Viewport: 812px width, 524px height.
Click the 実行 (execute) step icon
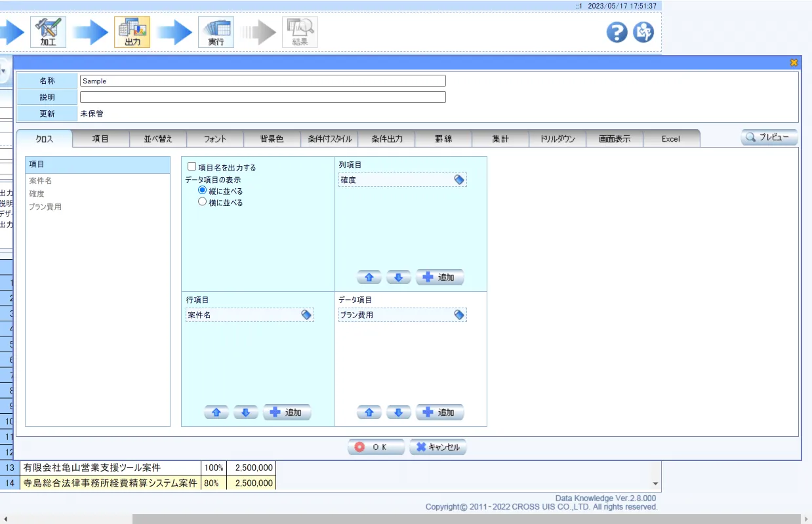tap(216, 31)
